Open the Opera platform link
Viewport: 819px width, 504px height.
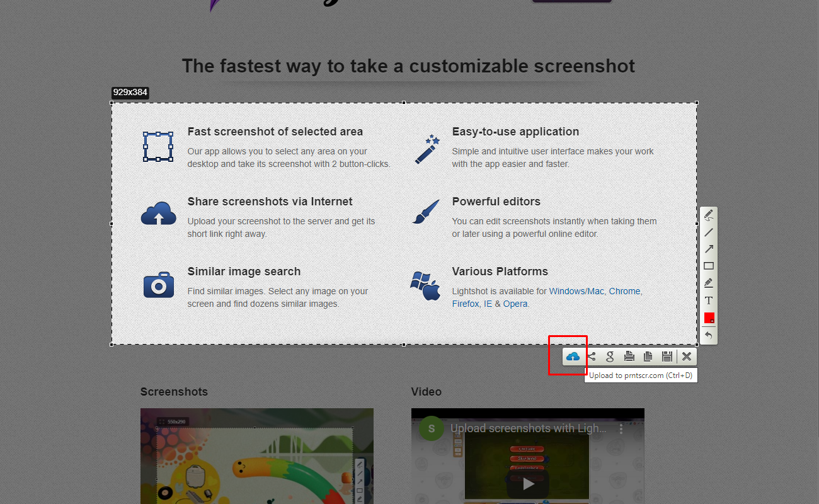point(515,304)
